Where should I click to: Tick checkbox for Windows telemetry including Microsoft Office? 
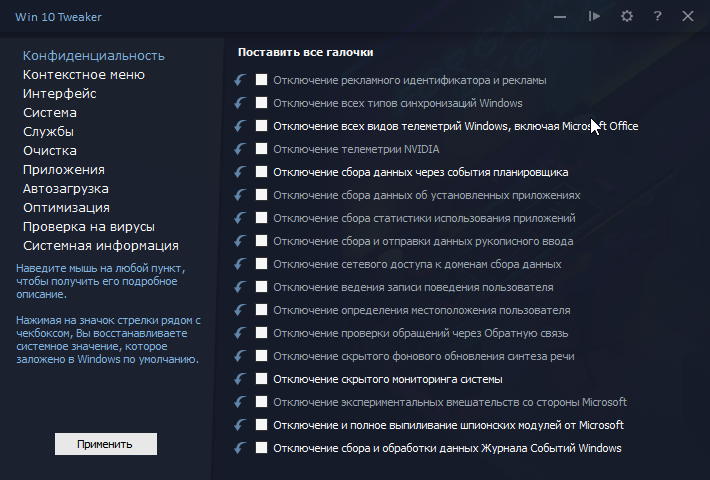click(261, 125)
